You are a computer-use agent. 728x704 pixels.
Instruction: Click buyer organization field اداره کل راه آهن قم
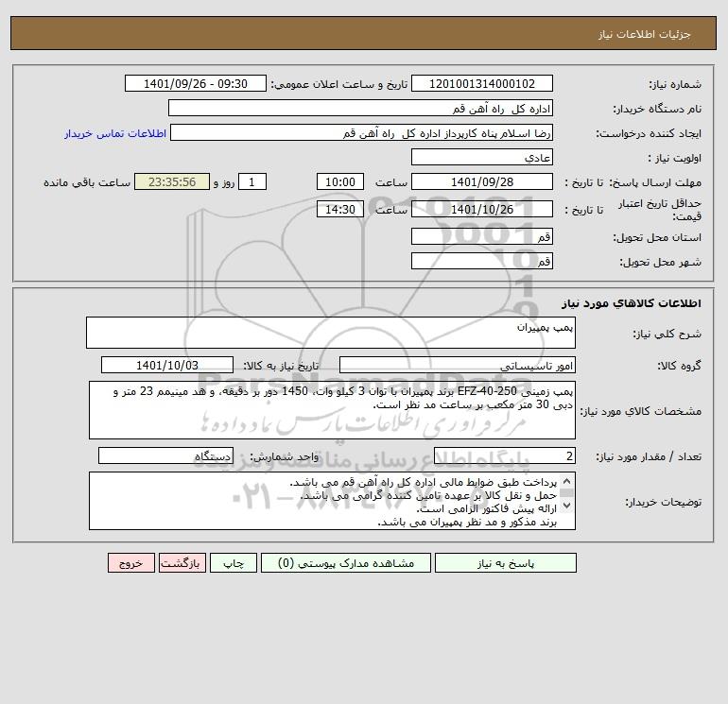[x=360, y=108]
